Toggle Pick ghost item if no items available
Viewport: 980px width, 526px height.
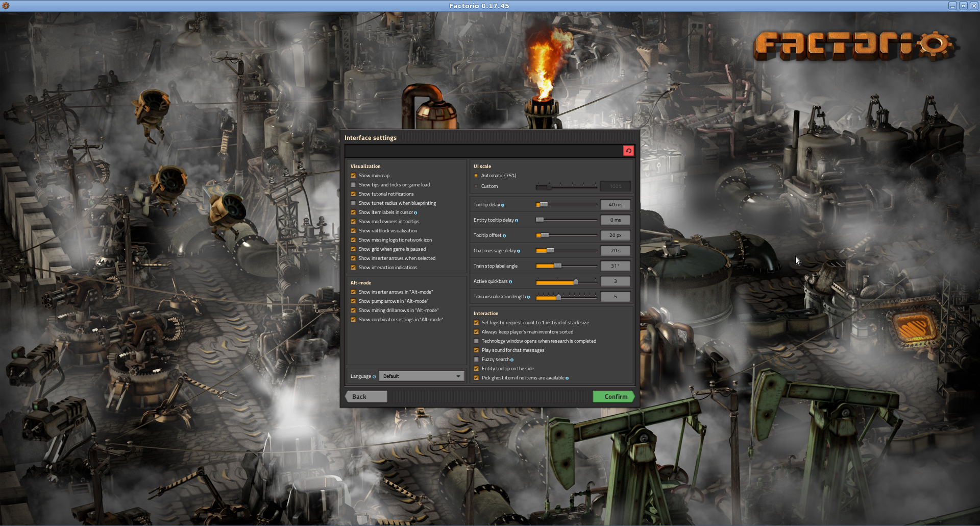pos(476,378)
